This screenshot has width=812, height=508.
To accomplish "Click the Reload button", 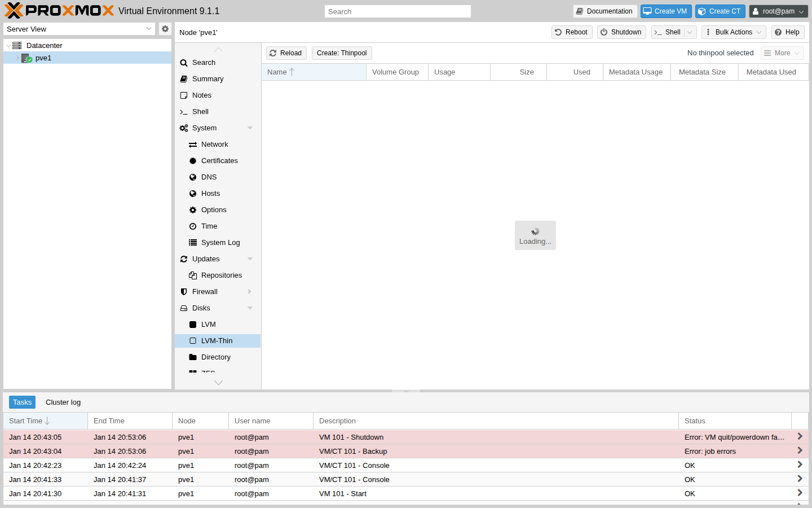I will click(x=286, y=52).
